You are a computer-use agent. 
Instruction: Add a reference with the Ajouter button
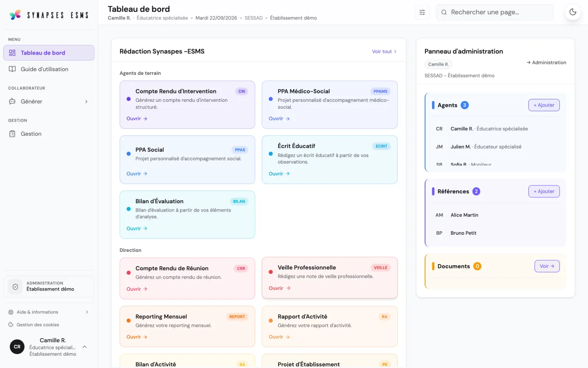[544, 191]
